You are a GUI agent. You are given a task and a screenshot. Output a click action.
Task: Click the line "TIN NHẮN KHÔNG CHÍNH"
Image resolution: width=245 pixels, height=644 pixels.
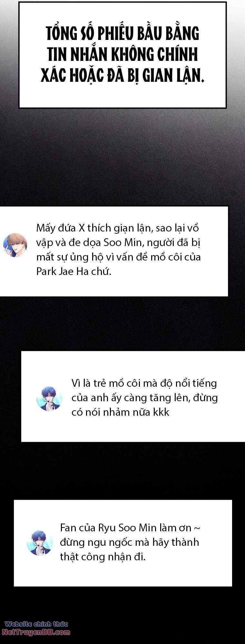(122, 54)
